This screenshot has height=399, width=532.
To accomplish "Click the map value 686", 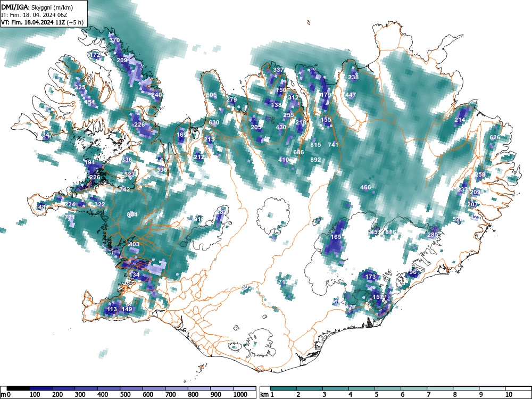I will 298,152.
